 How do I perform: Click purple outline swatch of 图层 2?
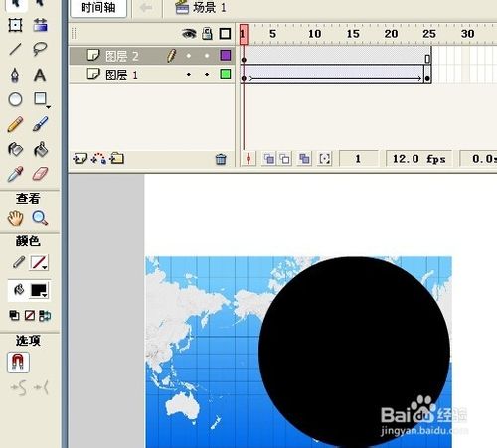tap(226, 55)
